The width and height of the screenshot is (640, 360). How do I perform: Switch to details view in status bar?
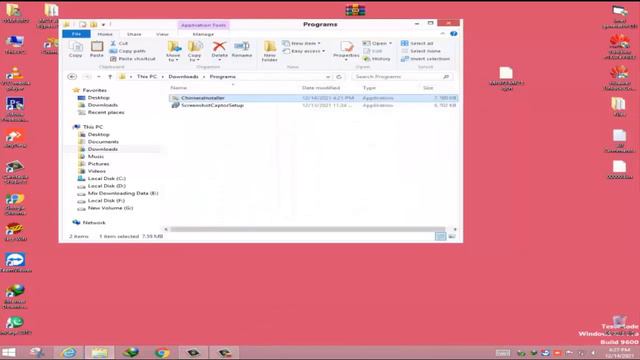coord(440,236)
